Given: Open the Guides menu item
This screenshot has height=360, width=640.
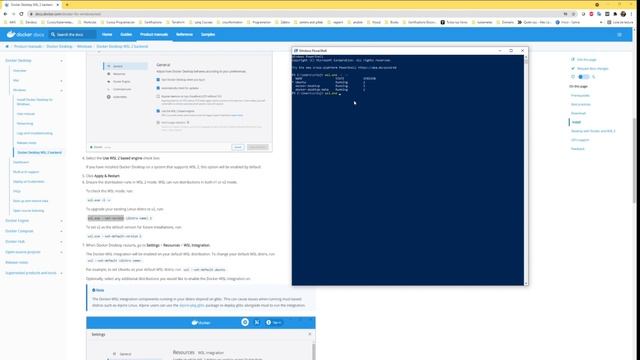Looking at the screenshot, I should pyautogui.click(x=126, y=35).
